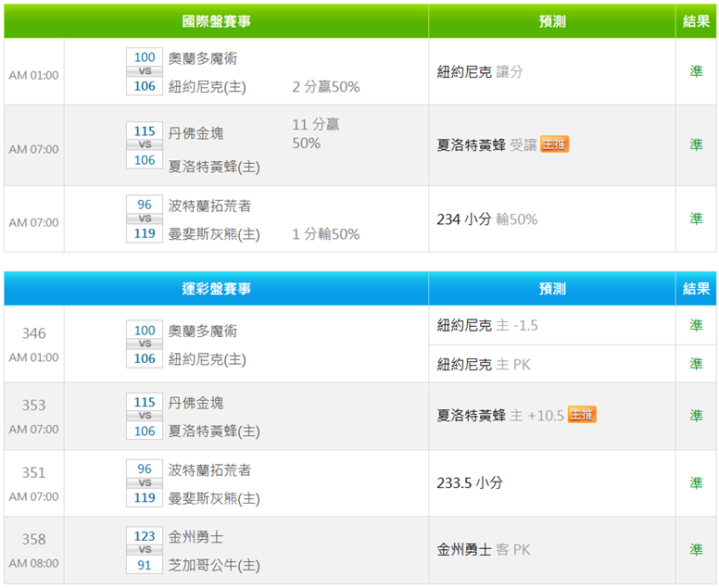Click the VS badge in game 351
Viewport: 719px width, 588px height.
pos(145,482)
